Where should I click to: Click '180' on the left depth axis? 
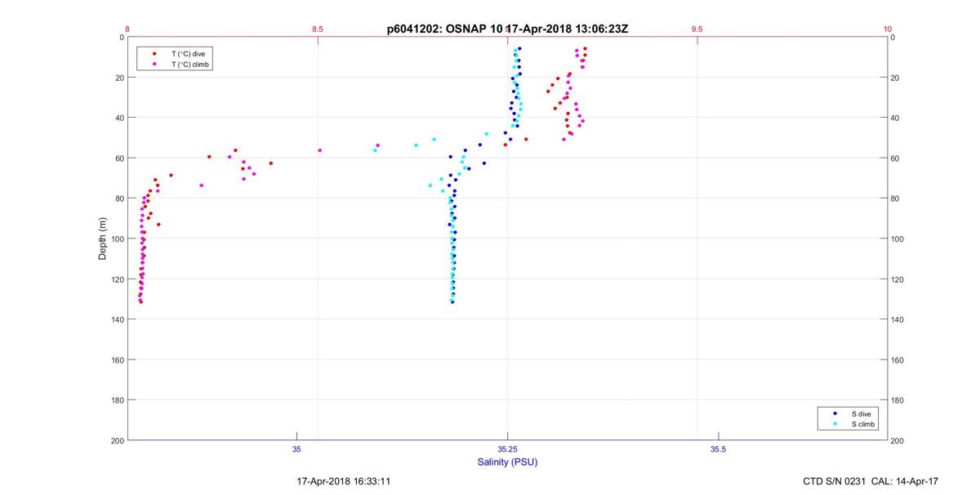pyautogui.click(x=118, y=400)
